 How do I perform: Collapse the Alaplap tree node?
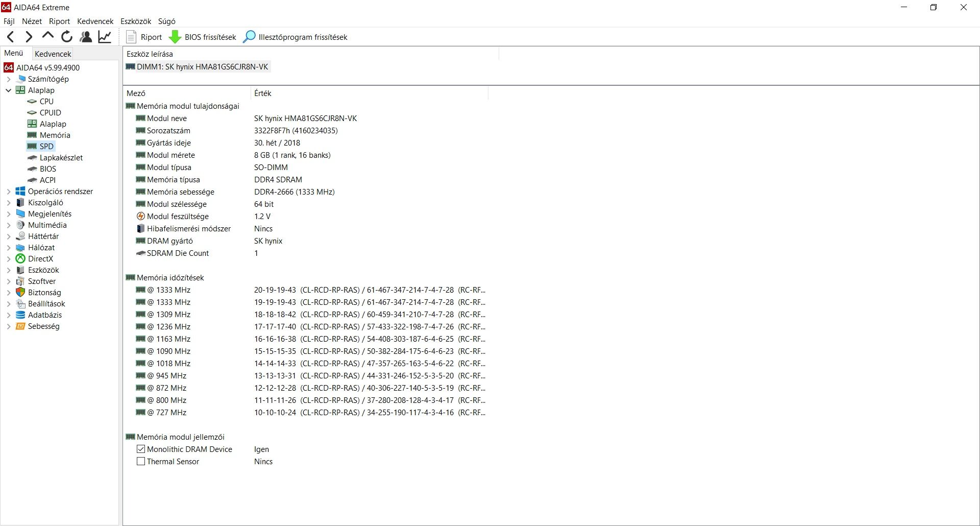coord(9,90)
